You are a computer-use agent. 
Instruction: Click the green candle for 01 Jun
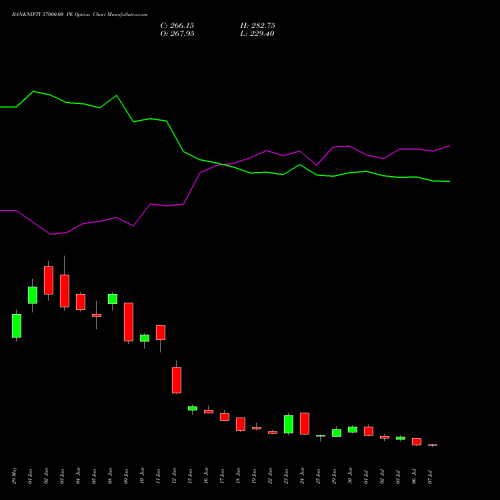[33, 295]
